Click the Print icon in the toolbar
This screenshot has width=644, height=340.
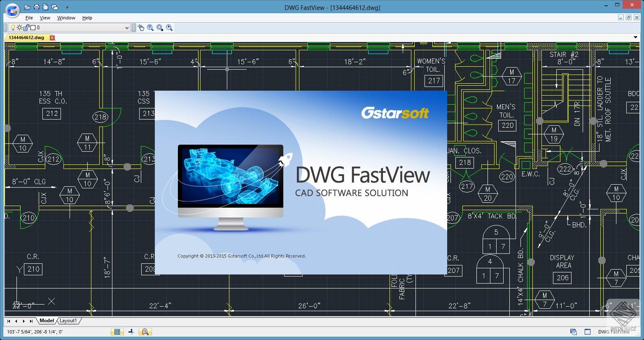36,7
